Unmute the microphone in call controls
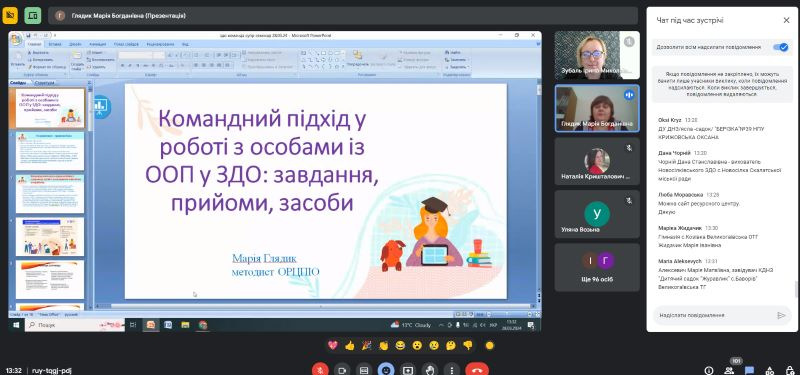 pos(320,370)
